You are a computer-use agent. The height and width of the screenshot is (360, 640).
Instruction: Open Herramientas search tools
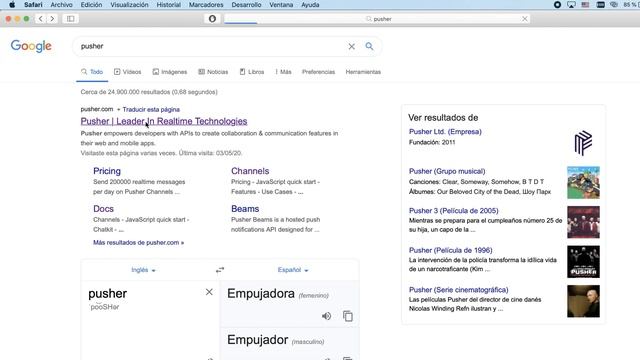363,72
